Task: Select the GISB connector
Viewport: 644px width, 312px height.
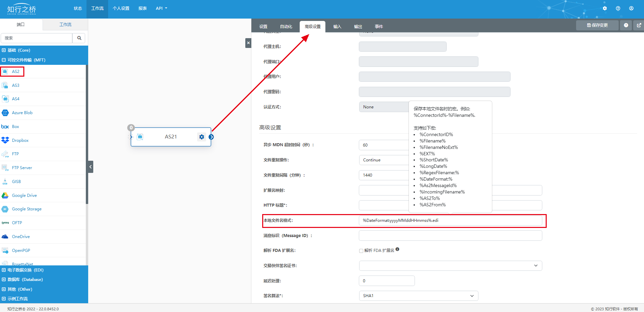Action: tap(43, 182)
